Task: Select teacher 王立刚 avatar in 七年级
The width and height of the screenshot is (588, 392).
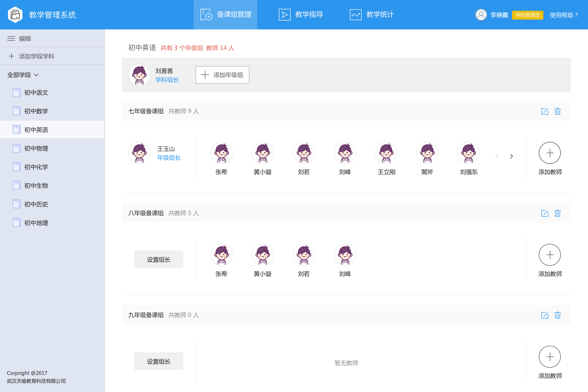Action: pyautogui.click(x=386, y=153)
